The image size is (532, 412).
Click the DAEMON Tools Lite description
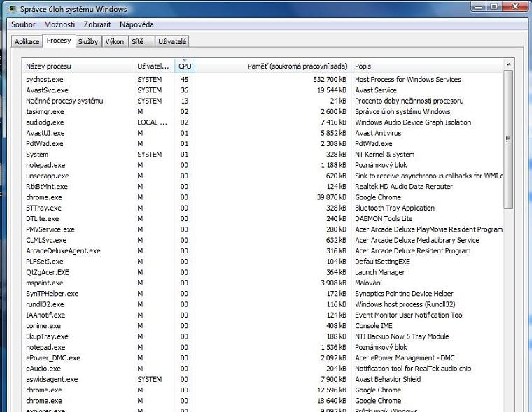pos(384,219)
